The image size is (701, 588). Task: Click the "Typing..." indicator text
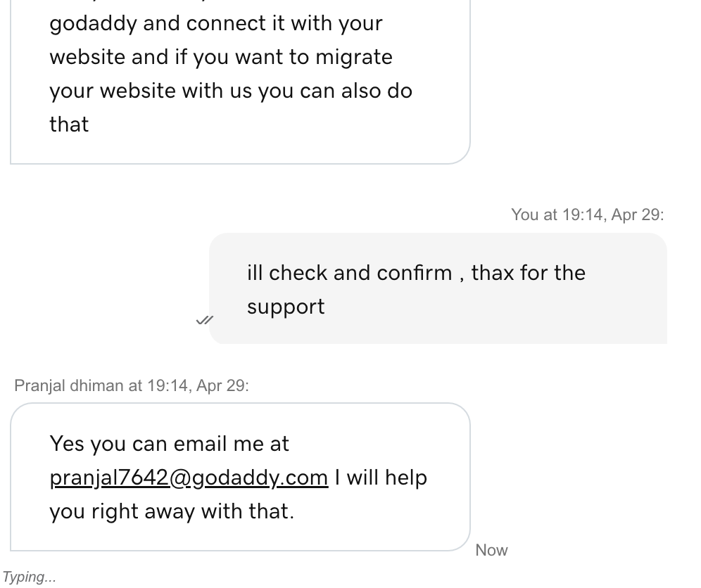point(29,577)
